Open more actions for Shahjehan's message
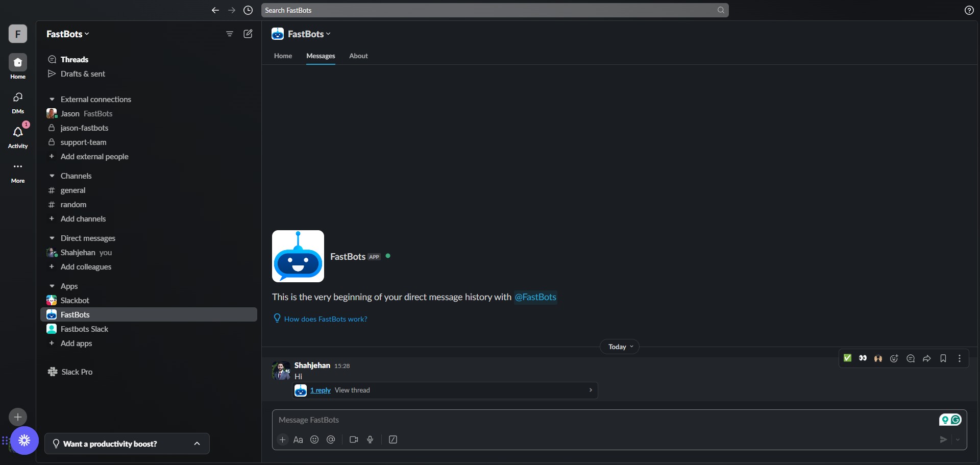This screenshot has width=980, height=465. coord(960,358)
